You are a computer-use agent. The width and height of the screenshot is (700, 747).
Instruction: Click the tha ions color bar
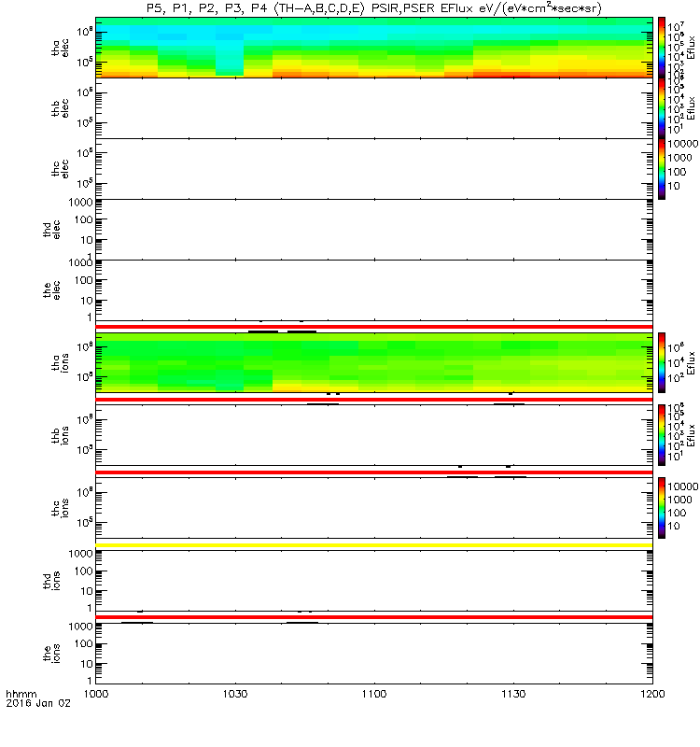(662, 362)
